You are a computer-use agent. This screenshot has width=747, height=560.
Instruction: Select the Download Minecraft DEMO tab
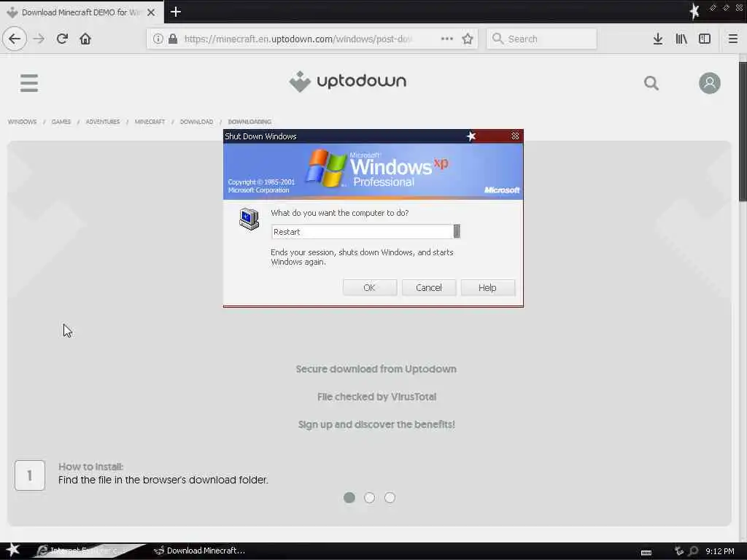[x=81, y=12]
